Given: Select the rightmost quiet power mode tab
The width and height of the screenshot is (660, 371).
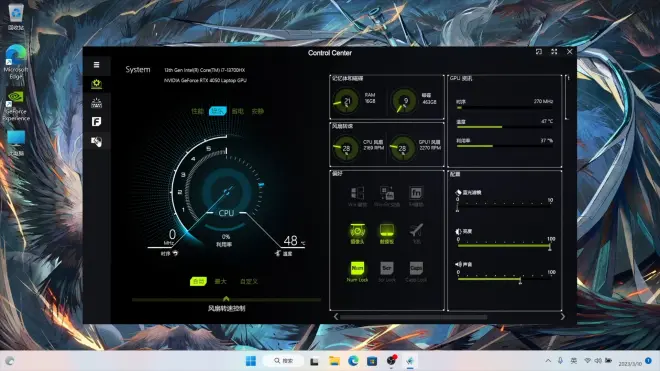Looking at the screenshot, I should click(258, 111).
